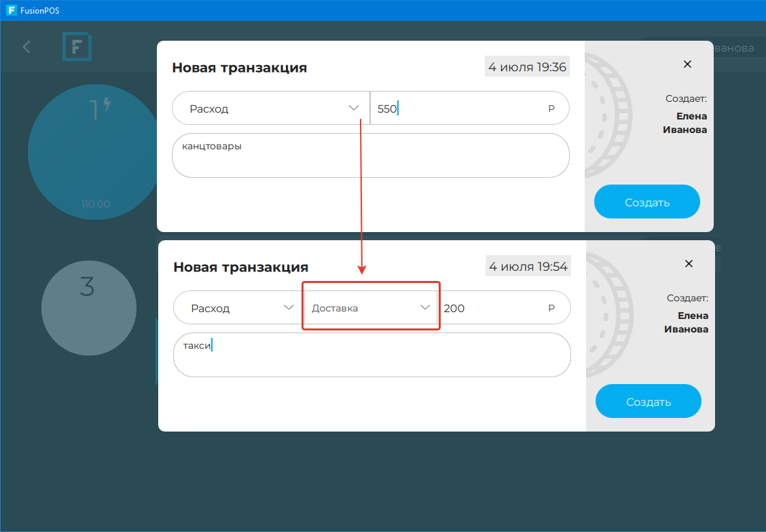
Task: Click the date label 4 июля 19:36
Action: [527, 66]
